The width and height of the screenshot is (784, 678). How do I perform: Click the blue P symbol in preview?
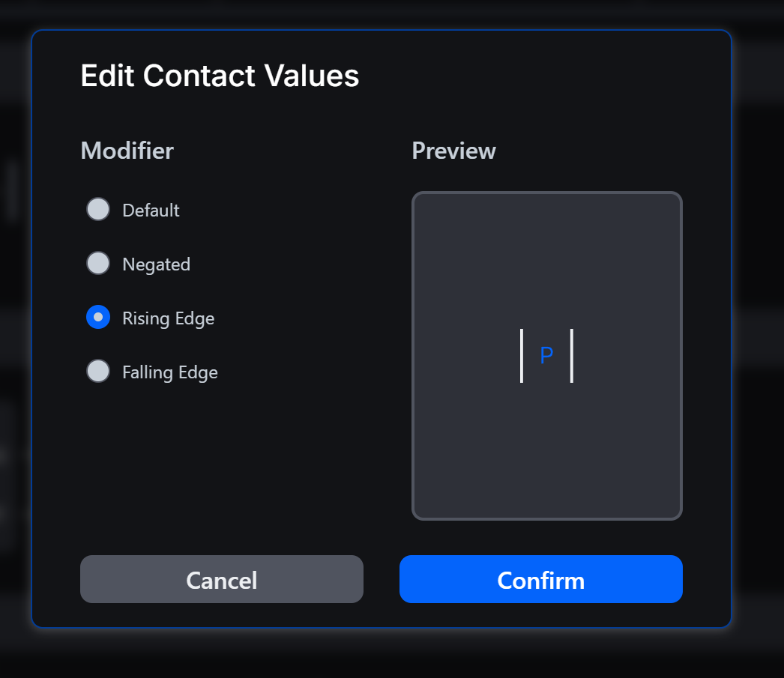pos(546,356)
